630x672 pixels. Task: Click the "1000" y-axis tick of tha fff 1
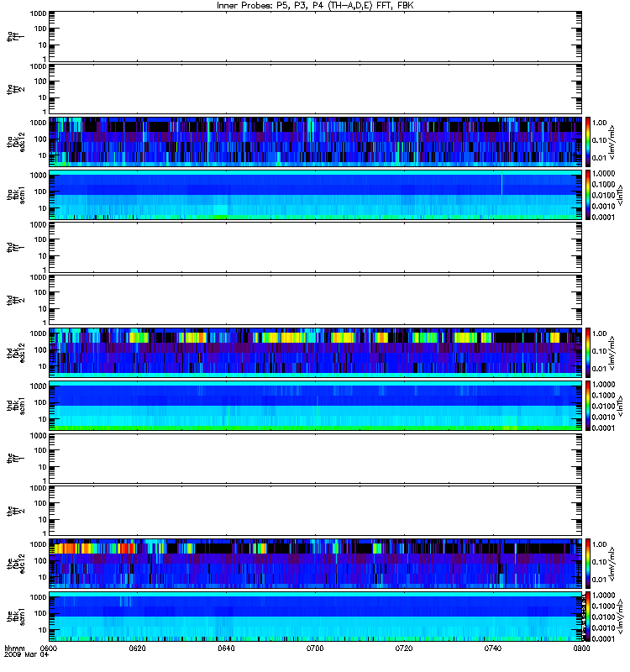click(38, 13)
